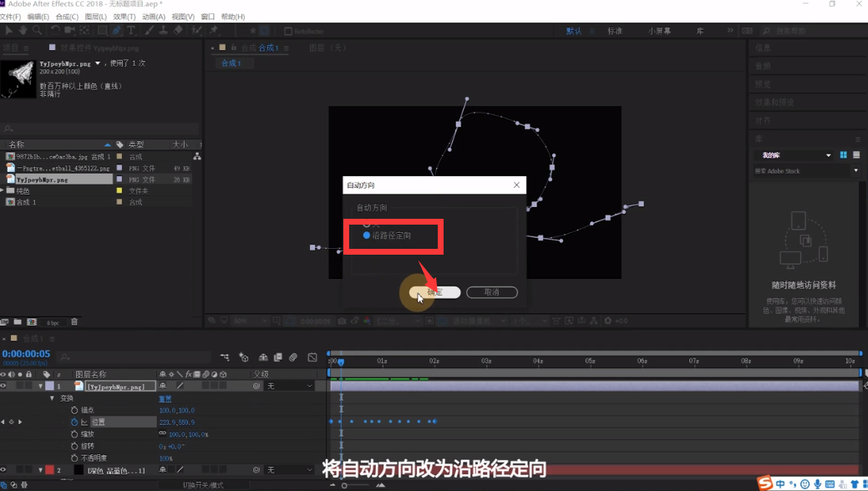
Task: Open the 图层(L) menu
Action: click(x=96, y=17)
